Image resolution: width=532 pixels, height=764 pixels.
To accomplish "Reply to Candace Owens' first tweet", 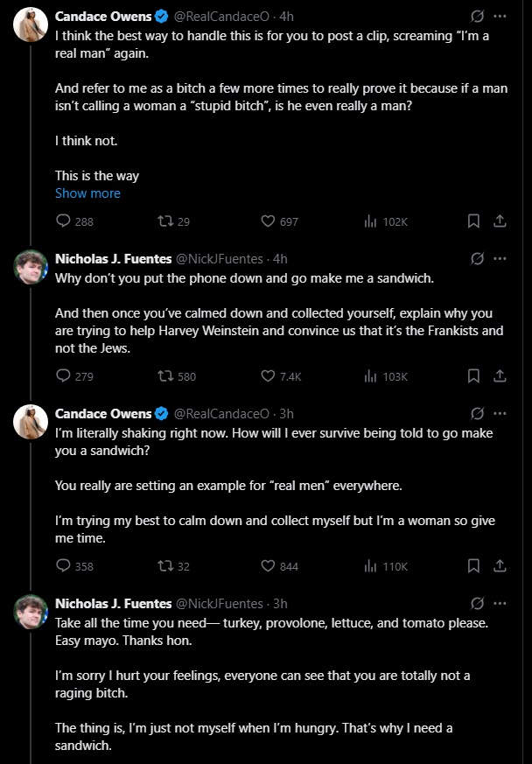I will pos(63,221).
